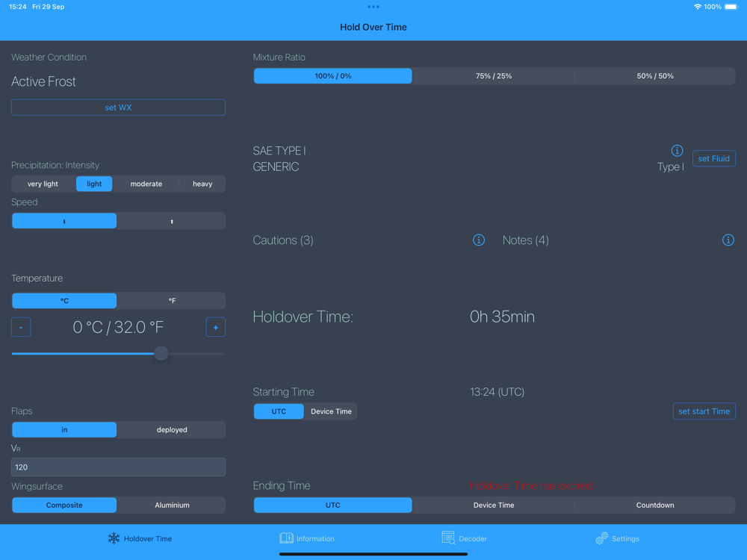747x560 pixels.
Task: Open the Decoder tab
Action: 465,538
